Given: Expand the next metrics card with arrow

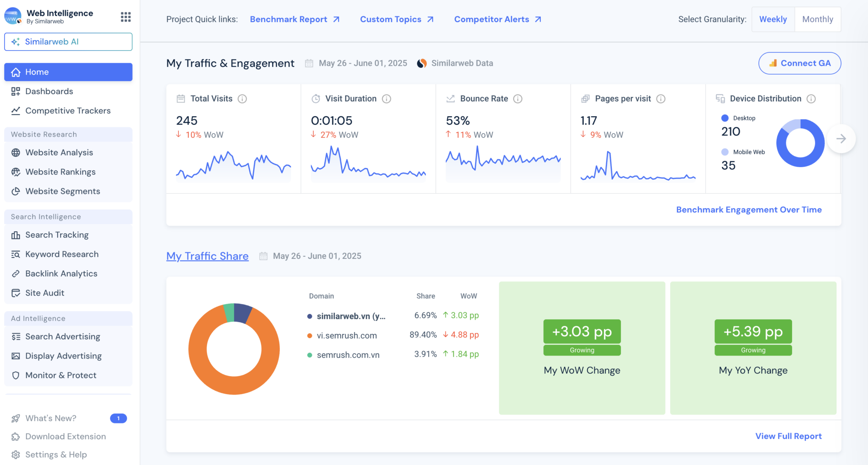Looking at the screenshot, I should (x=841, y=138).
